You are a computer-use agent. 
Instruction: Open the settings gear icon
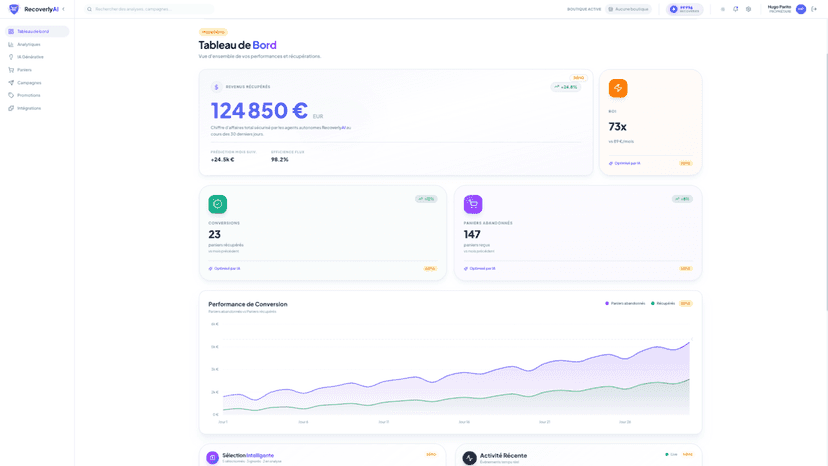748,9
